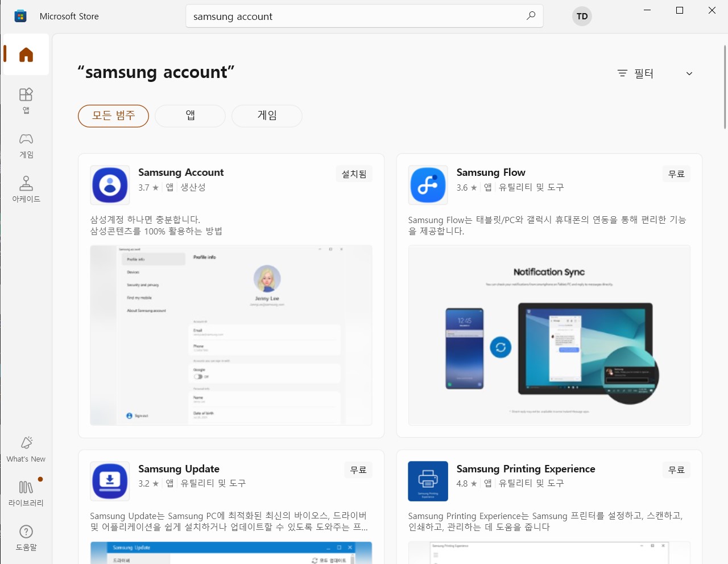Screen dimensions: 728x564
Task: Open the Home page in sidebar
Action: coord(26,55)
